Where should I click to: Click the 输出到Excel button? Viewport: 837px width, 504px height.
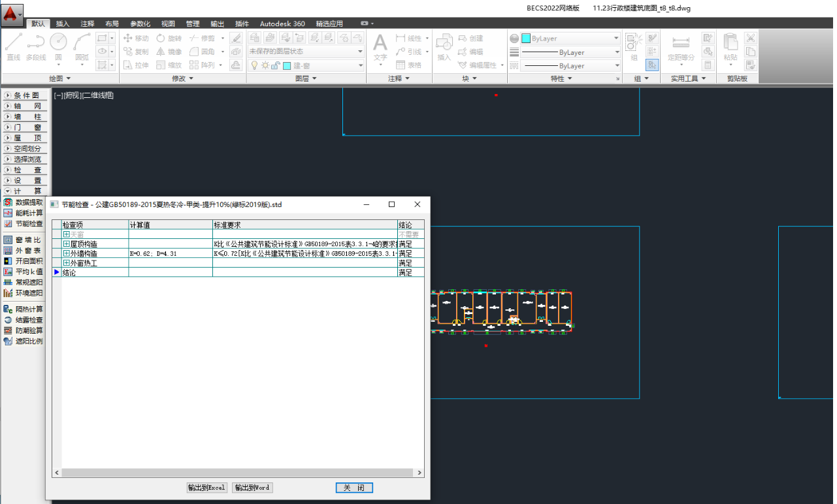click(206, 488)
